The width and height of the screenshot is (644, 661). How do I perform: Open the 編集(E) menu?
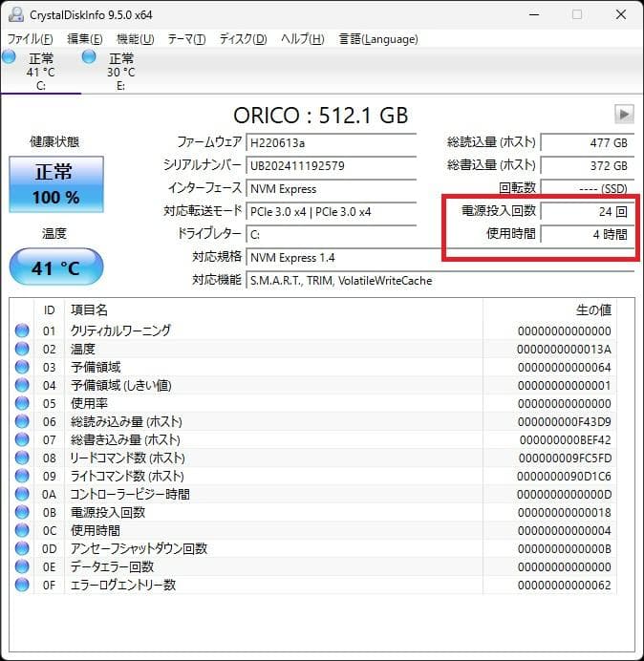click(85, 39)
